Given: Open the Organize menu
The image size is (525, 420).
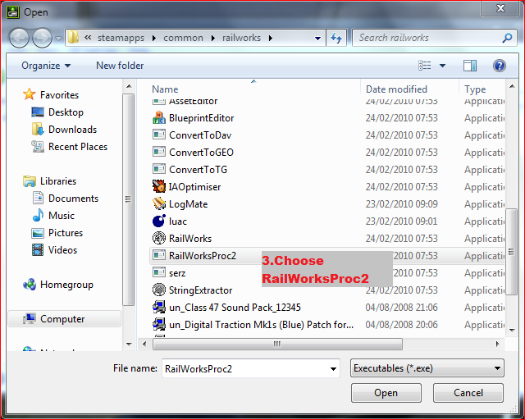Looking at the screenshot, I should click(46, 66).
